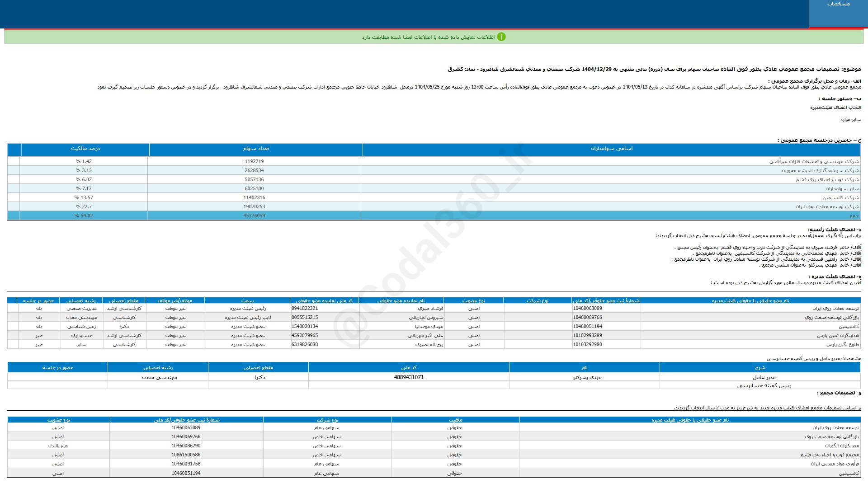Click new board member معدنکاران انگوران
868x488 pixels.
pyautogui.click(x=842, y=446)
